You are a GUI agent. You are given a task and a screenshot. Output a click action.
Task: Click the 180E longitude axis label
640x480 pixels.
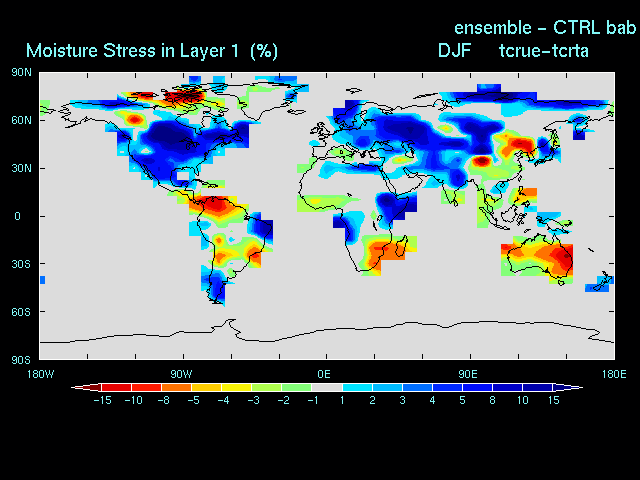(612, 373)
